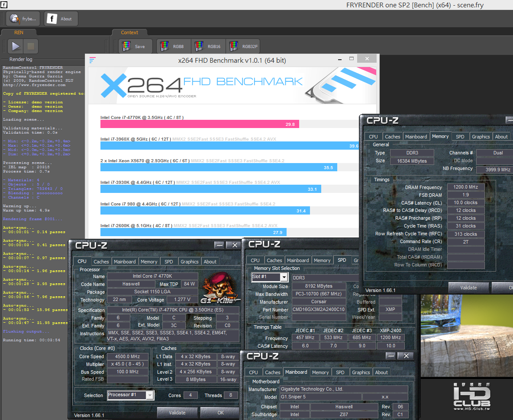Image resolution: width=513 pixels, height=420 pixels.
Task: Click the FRYRENDER app icon in title bar
Action: pyautogui.click(x=4, y=5)
